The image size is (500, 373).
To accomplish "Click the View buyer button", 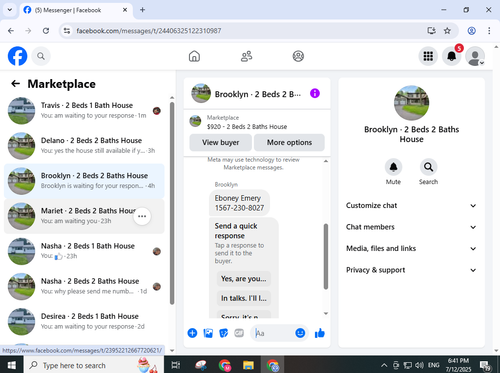I will (220, 142).
